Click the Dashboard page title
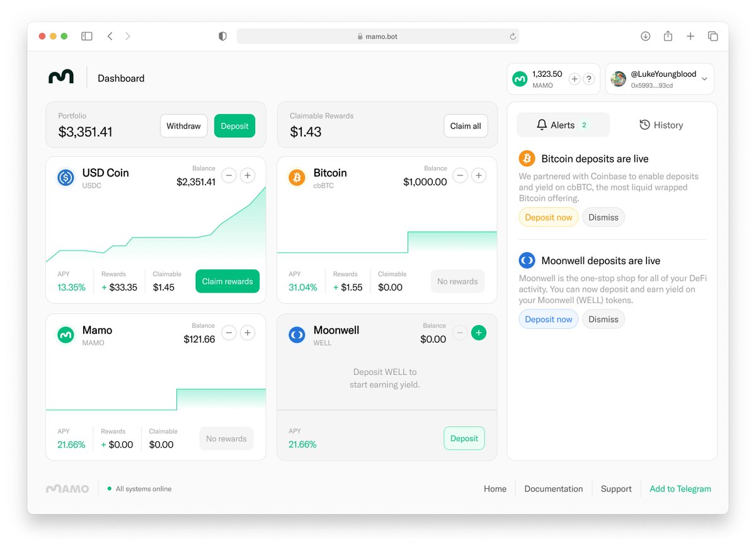Screen dimensions: 756x547 (121, 78)
